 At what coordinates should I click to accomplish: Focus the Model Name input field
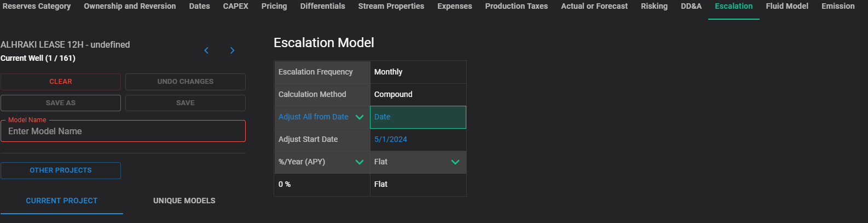[x=123, y=131]
